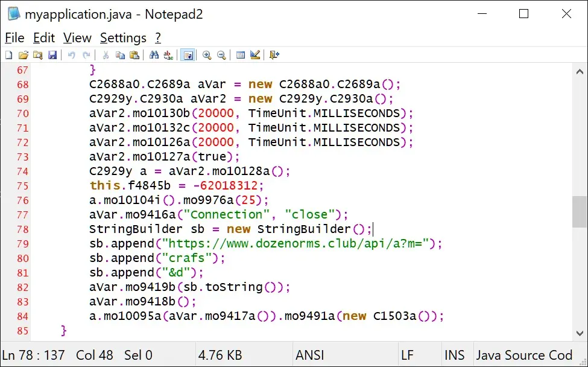Viewport: 588px width, 367px height.
Task: Open Find with the binoculars icon
Action: (x=154, y=55)
